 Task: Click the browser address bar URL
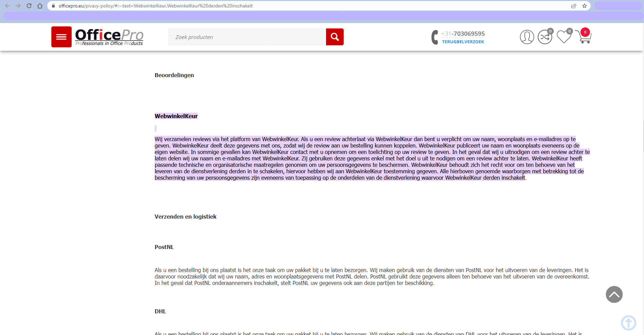[155, 6]
